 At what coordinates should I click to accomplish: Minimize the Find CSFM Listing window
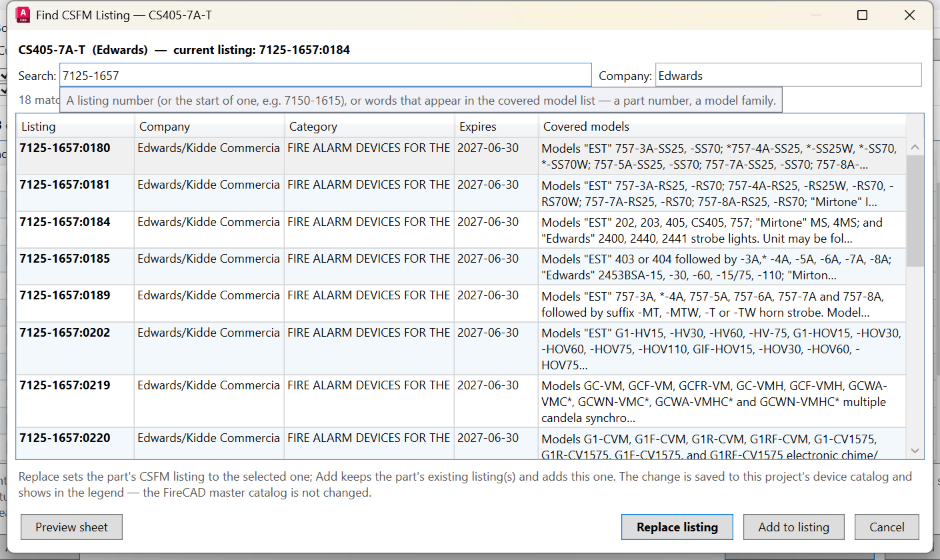pos(815,15)
